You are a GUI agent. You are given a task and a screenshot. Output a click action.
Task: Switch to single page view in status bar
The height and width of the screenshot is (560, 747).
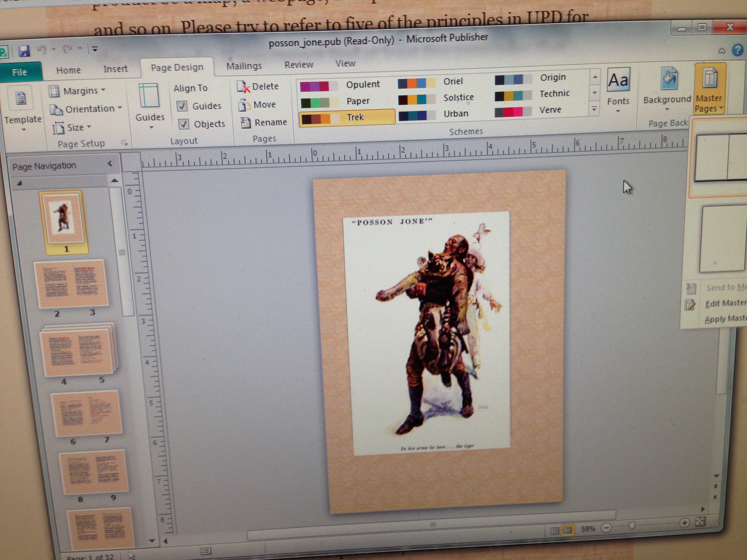tap(554, 531)
